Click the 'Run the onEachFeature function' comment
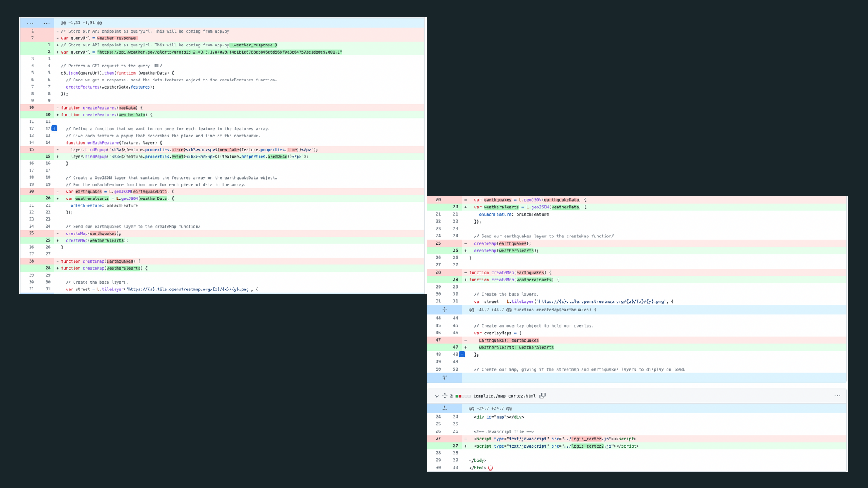Screen dimensions: 868x488 point(156,184)
